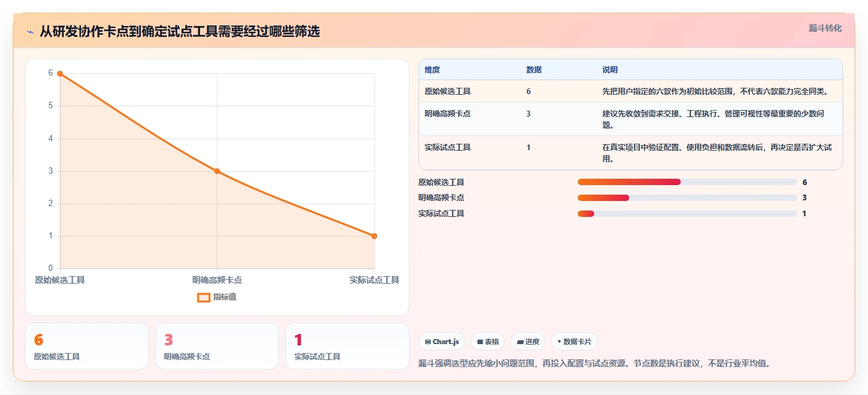Click the data card showing 3 明确高频卡点
Viewport: 868px width, 395px height.
(217, 346)
